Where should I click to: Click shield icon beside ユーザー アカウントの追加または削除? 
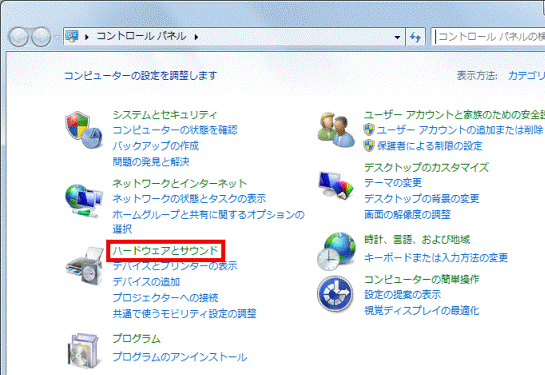[x=369, y=130]
